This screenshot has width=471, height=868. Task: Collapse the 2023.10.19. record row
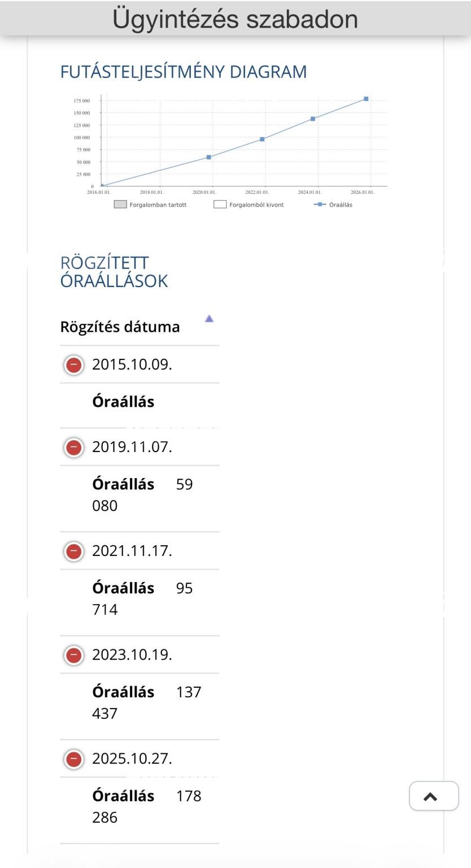click(x=73, y=655)
